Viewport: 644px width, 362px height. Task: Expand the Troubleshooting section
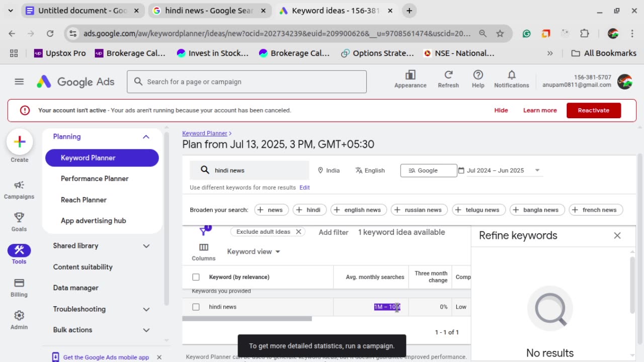coord(146,309)
